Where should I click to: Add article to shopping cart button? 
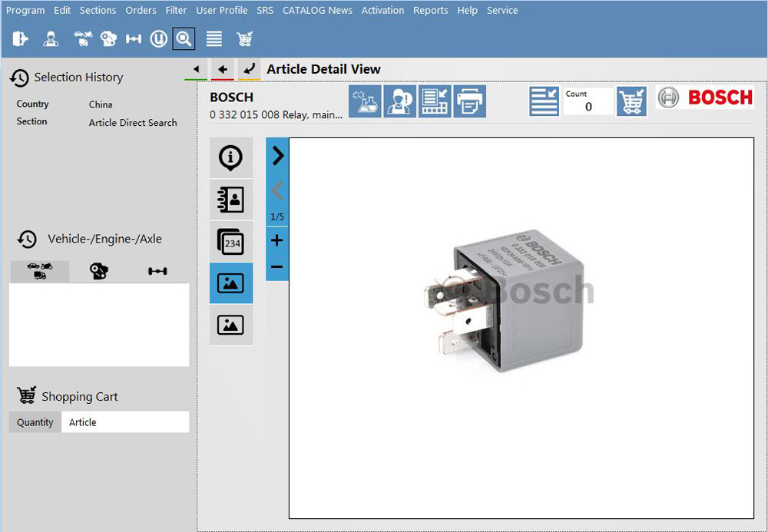(632, 101)
